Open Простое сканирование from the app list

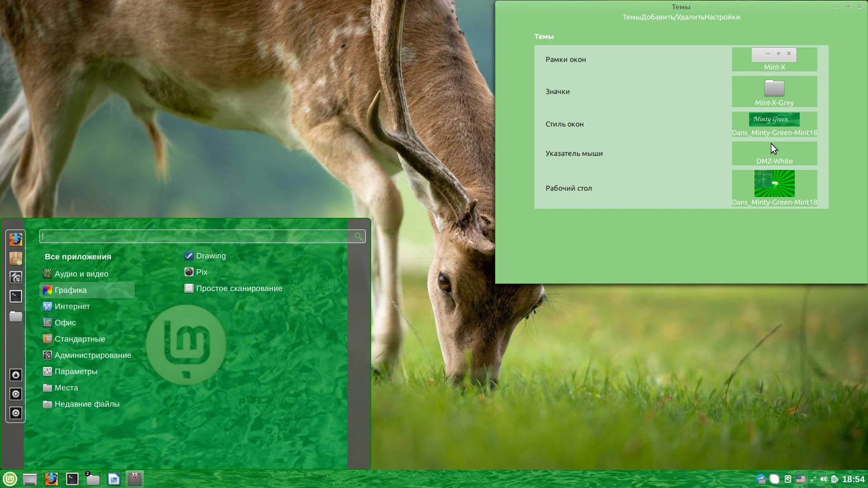coord(239,288)
